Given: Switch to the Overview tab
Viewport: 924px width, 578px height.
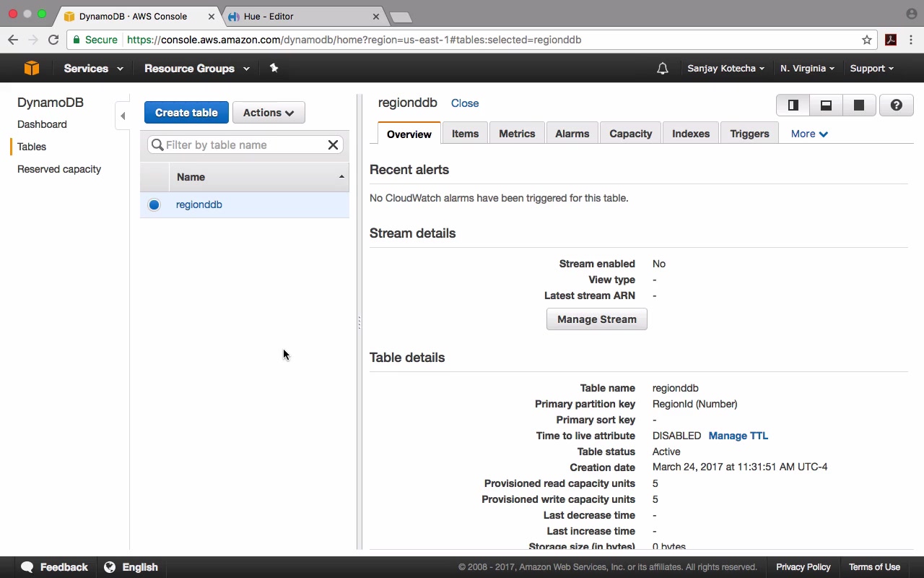Looking at the screenshot, I should [409, 134].
